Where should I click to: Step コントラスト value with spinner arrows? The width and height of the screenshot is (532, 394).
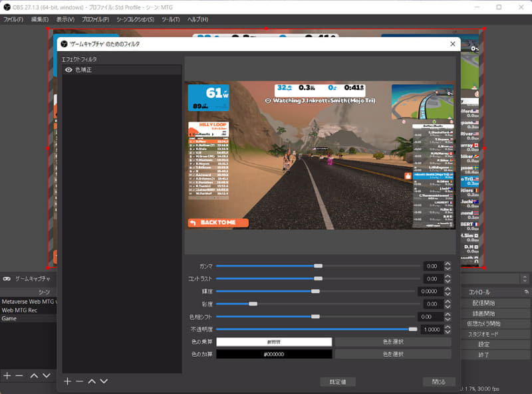coord(448,278)
